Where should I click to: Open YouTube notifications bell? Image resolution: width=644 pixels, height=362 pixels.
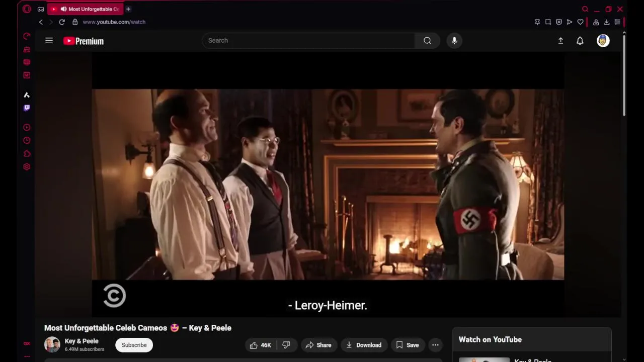[580, 41]
